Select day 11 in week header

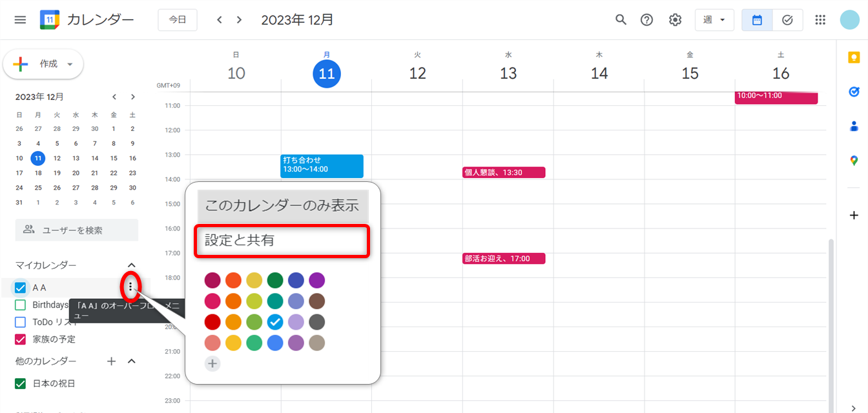pos(327,74)
